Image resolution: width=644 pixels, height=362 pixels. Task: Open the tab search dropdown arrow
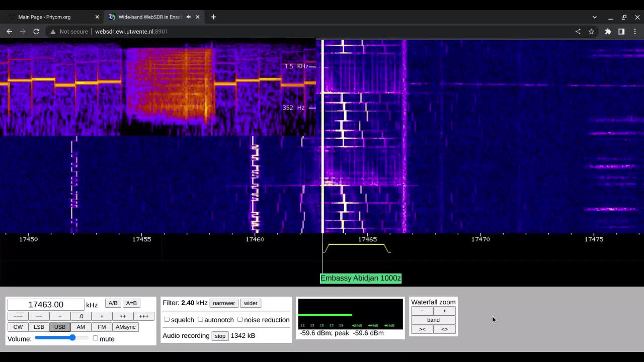point(594,17)
